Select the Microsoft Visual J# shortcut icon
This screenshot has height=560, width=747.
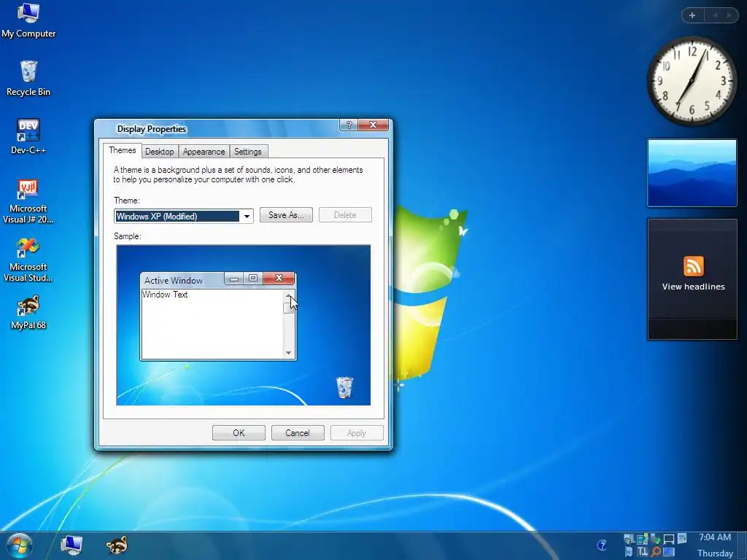tap(28, 201)
